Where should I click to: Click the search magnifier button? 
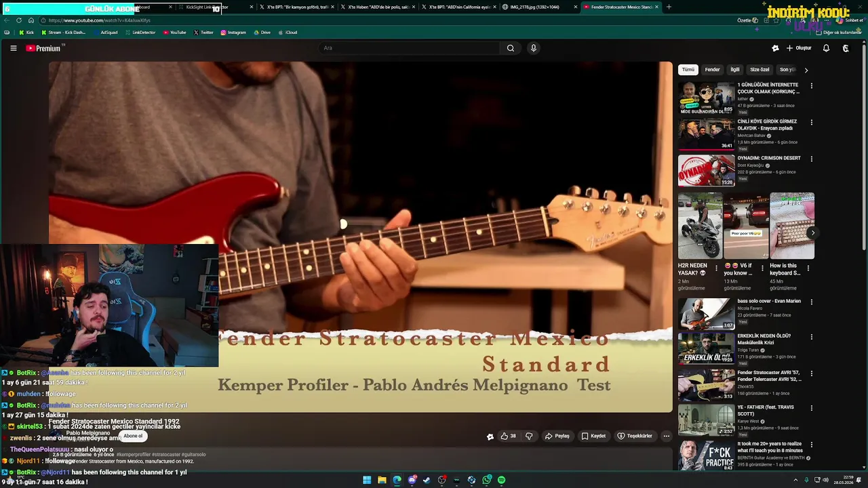tap(511, 48)
